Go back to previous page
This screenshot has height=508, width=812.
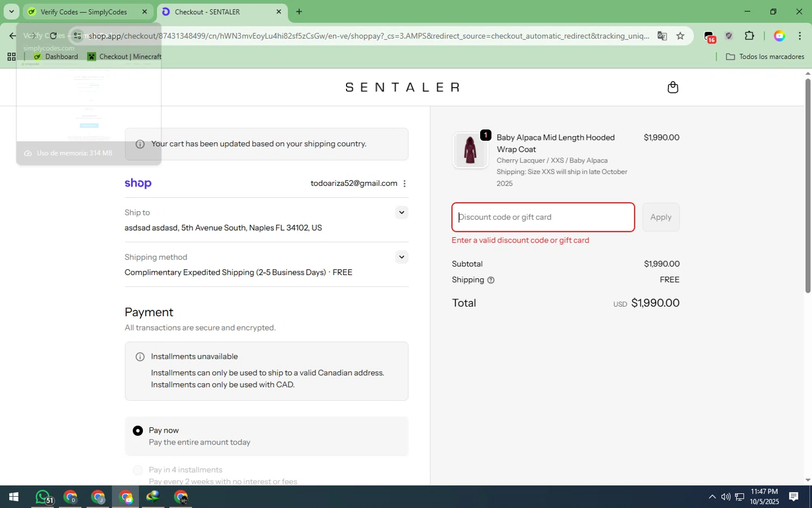coord(12,36)
